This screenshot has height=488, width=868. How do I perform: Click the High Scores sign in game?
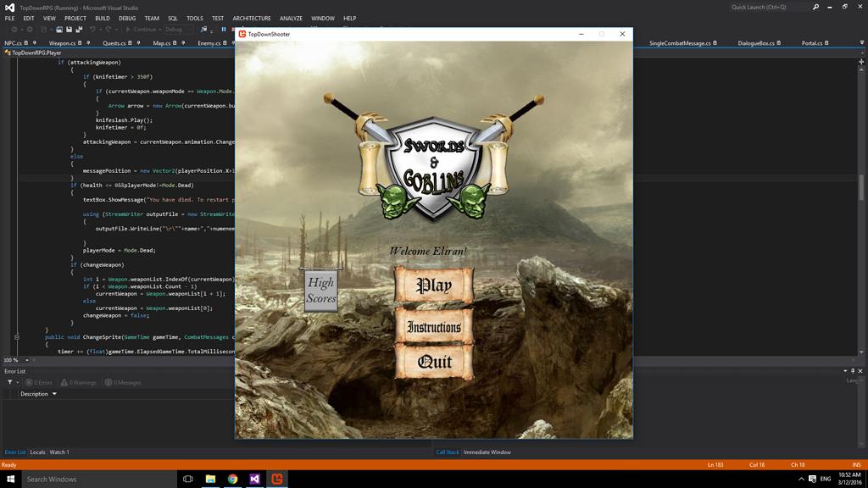pyautogui.click(x=320, y=291)
